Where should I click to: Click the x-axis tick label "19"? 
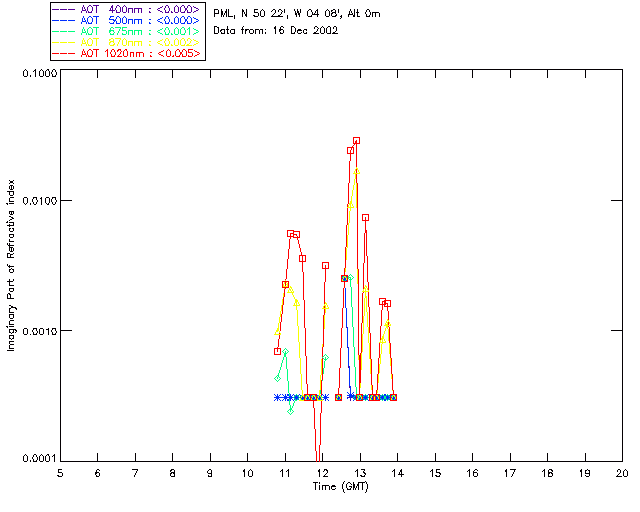tap(585, 473)
